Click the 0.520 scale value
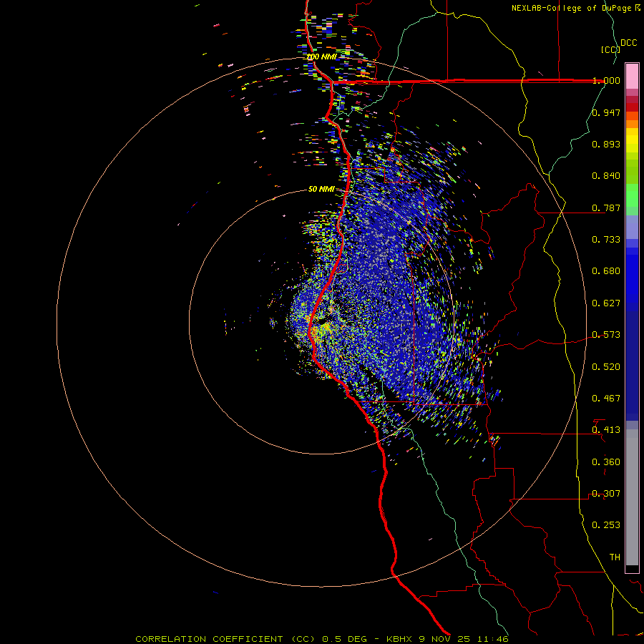 pyautogui.click(x=606, y=367)
